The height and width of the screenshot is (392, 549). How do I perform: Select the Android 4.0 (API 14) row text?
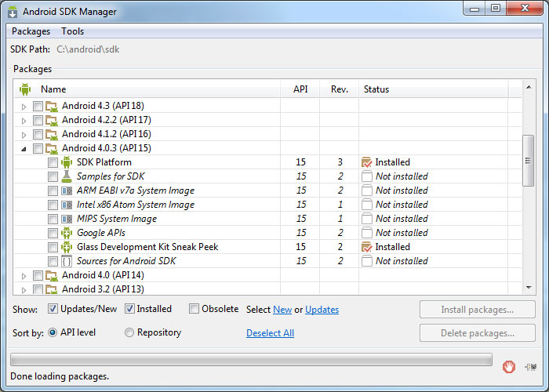coord(103,275)
